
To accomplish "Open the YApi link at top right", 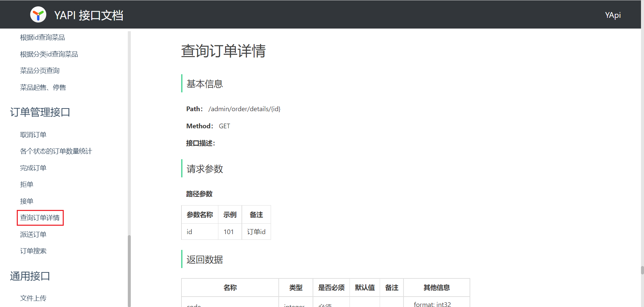I will pos(613,15).
